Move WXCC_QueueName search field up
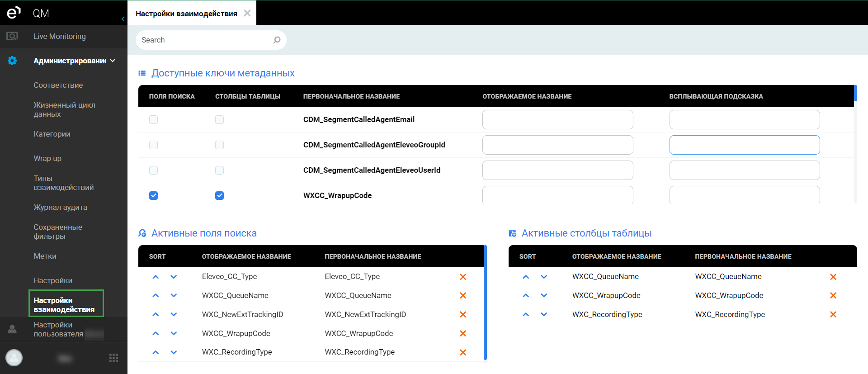Image resolution: width=868 pixels, height=374 pixels. click(156, 295)
